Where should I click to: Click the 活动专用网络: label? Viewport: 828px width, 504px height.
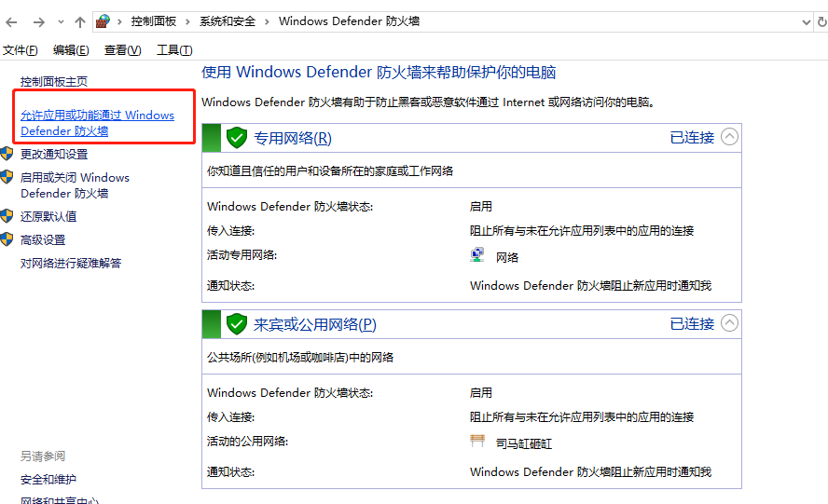pyautogui.click(x=241, y=255)
